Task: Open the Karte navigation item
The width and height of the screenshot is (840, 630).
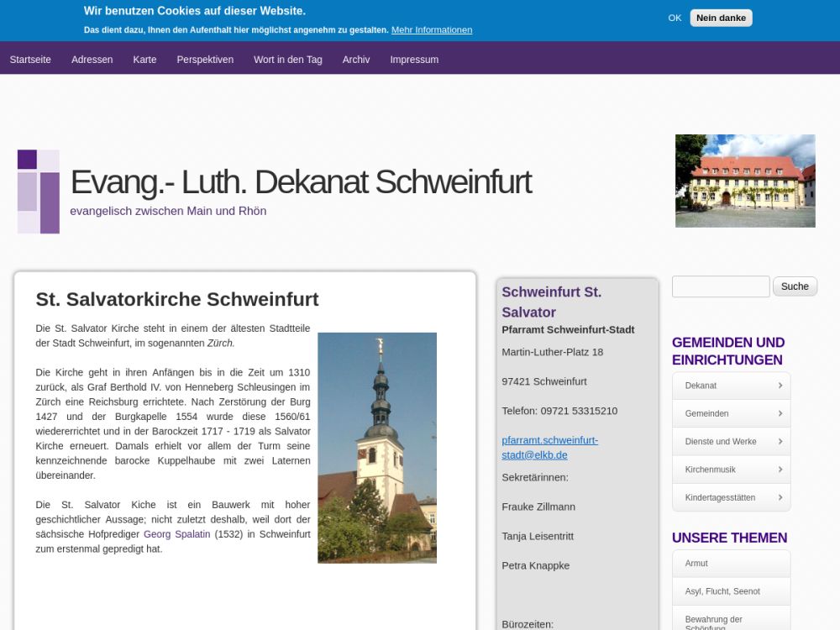Action: point(144,60)
